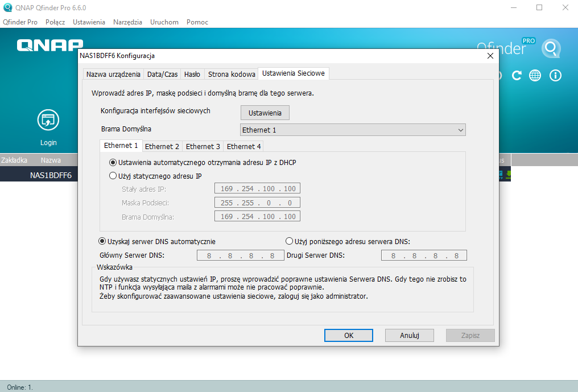Select Użyj poniższego adresu serwera DNS
Screen dimensions: 578x392
(x=348, y=242)
